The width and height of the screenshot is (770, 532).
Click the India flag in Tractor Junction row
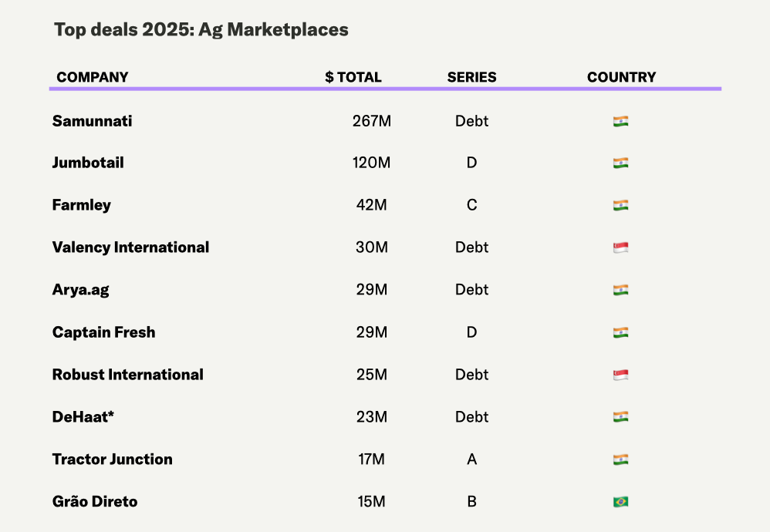point(620,460)
